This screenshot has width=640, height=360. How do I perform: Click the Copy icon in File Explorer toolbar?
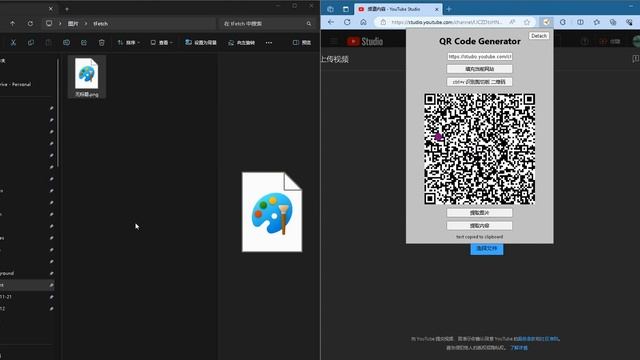(31, 42)
